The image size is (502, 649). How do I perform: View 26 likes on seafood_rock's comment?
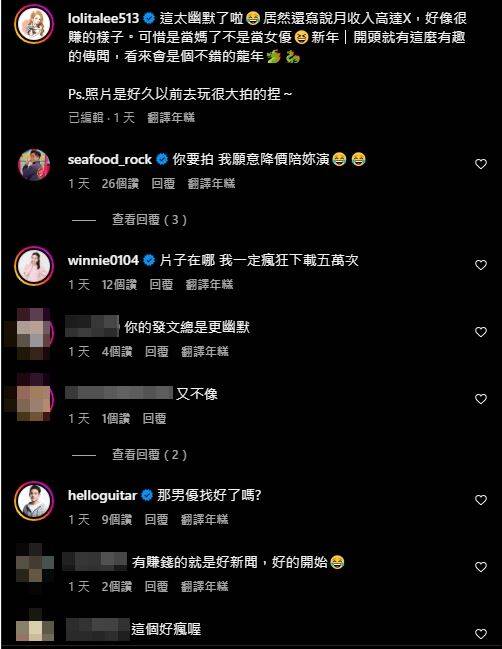pyautogui.click(x=120, y=183)
